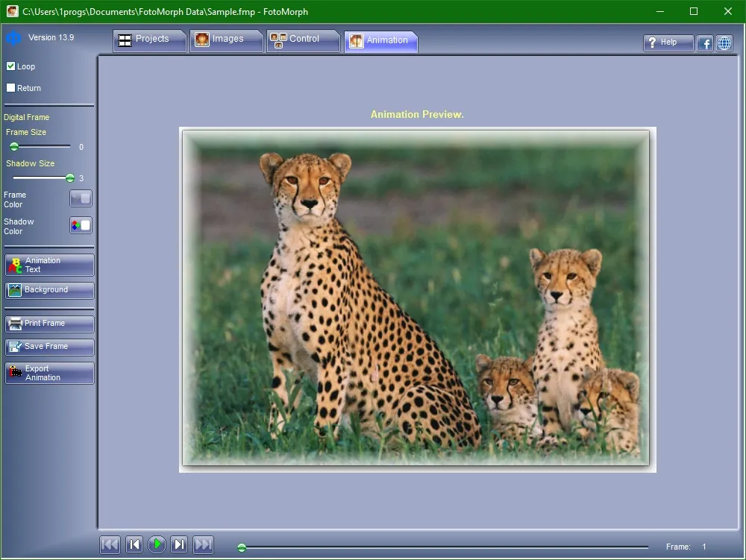
Task: Open the Control tab
Action: pos(304,40)
